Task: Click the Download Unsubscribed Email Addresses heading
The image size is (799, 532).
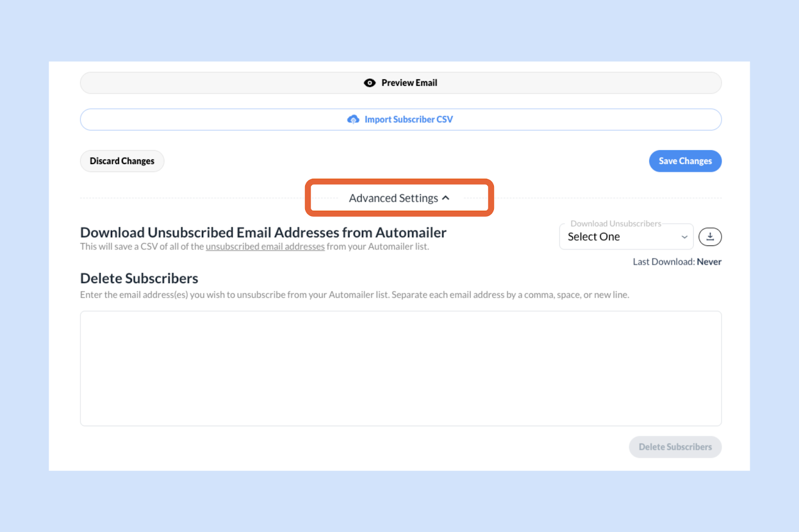Action: (x=263, y=233)
